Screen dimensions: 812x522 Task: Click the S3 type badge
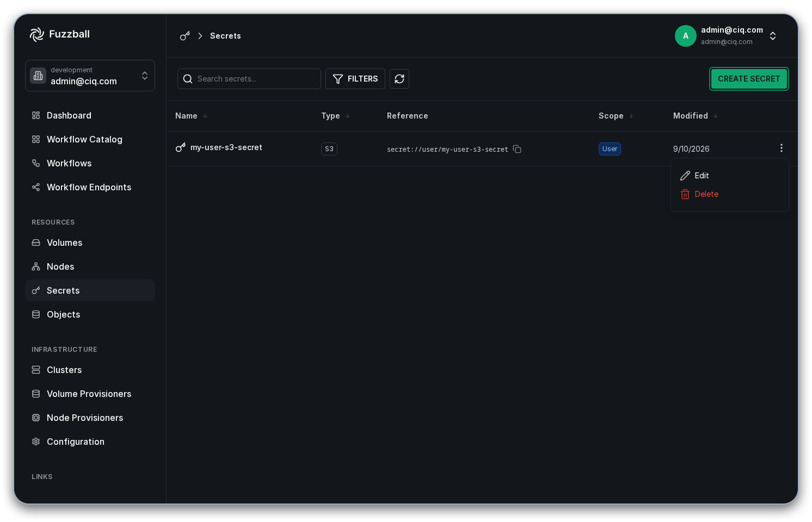pos(329,149)
